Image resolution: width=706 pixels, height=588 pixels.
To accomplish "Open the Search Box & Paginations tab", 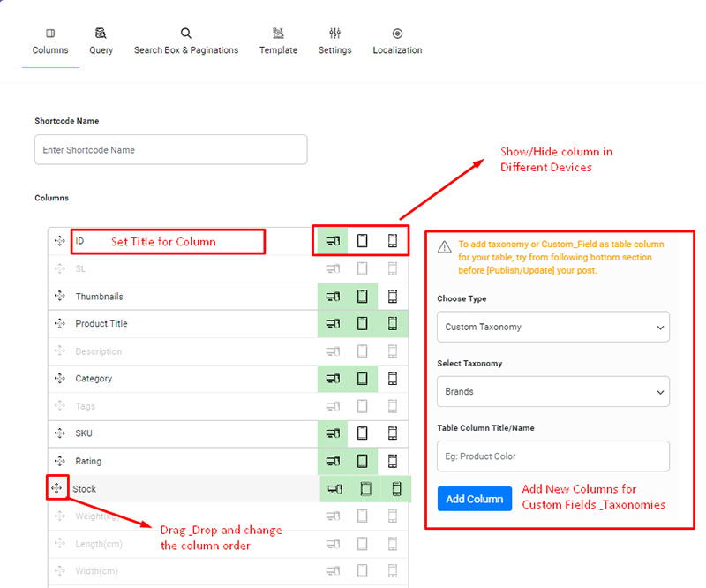I will pos(186,41).
